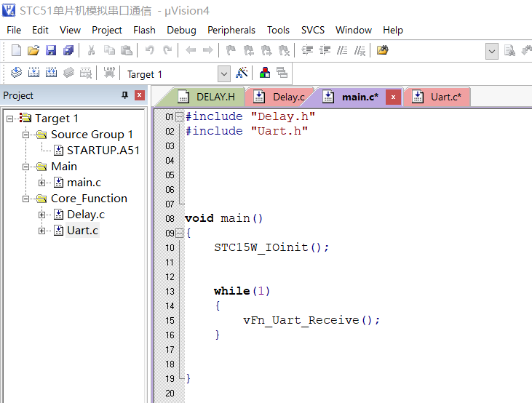Expand the main.c file node
532x403 pixels.
[x=41, y=183]
